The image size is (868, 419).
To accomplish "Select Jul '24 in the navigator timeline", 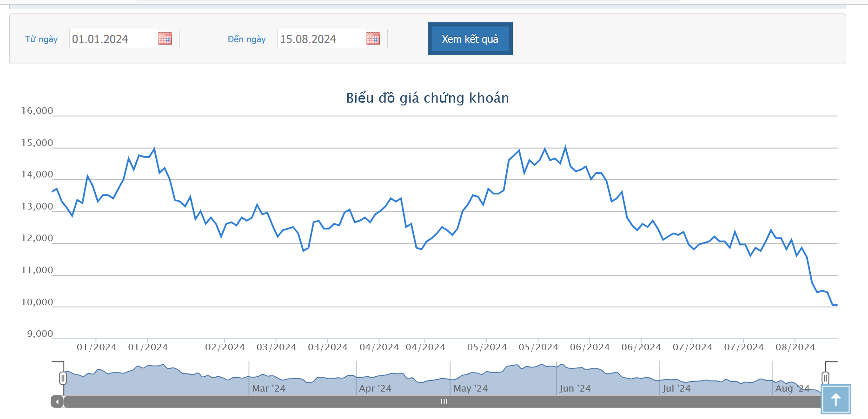I will [x=676, y=388].
